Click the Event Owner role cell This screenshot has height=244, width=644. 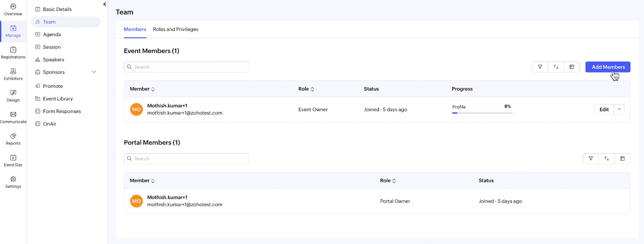point(313,110)
